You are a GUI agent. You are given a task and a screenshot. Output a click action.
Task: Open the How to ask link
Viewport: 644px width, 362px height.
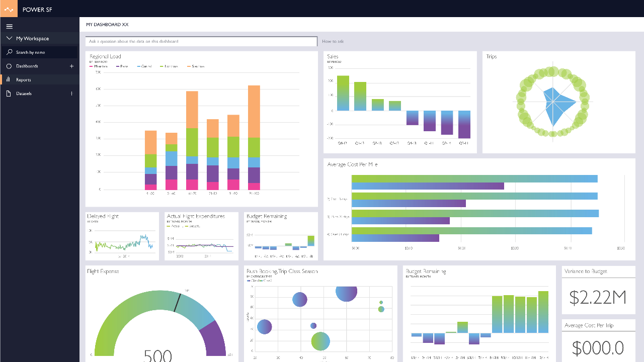tap(333, 41)
